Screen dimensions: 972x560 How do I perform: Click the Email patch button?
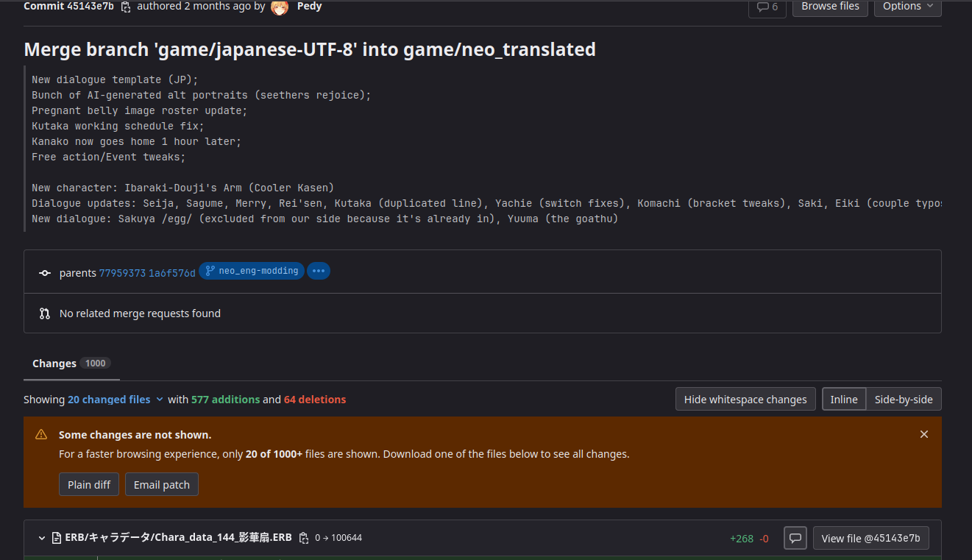click(161, 484)
